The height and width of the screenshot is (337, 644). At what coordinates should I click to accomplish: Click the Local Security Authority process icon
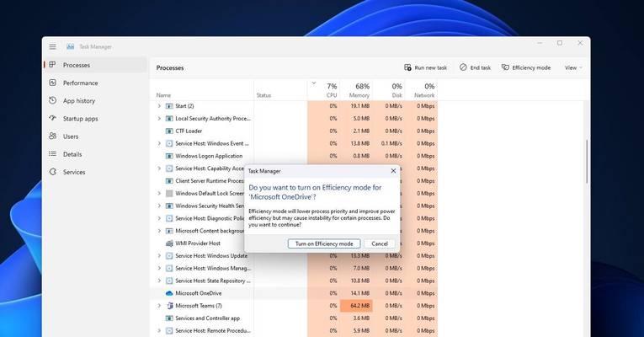tap(169, 118)
